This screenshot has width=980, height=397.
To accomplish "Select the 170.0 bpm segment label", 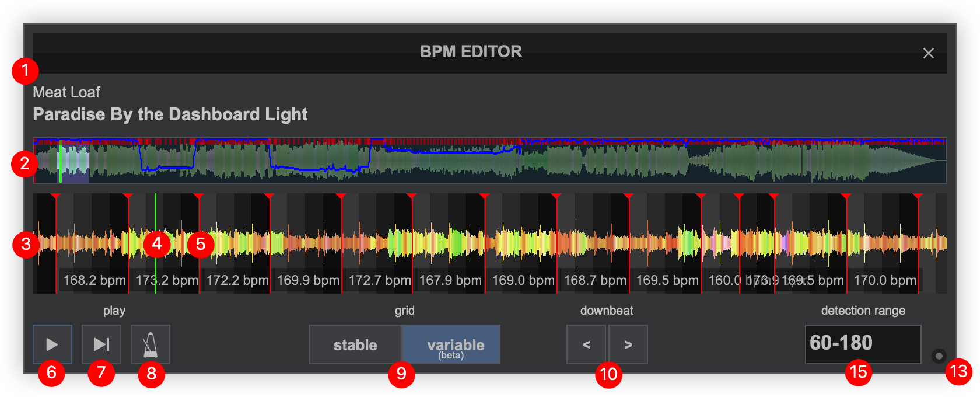I will point(884,280).
